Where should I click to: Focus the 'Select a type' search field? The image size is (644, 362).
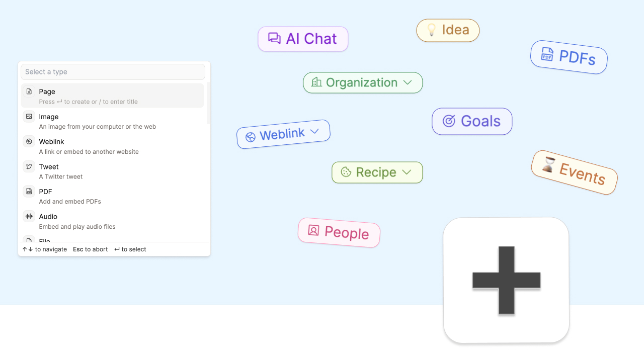113,72
